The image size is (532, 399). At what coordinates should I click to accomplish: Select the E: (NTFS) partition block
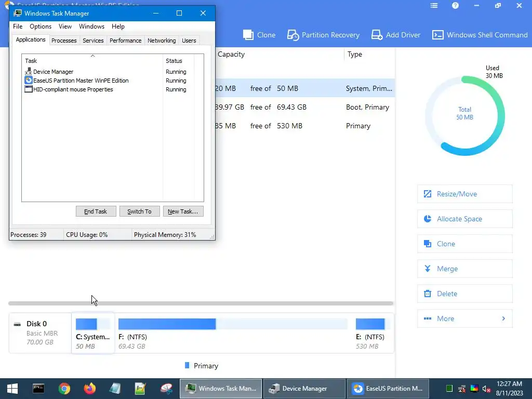coord(372,333)
